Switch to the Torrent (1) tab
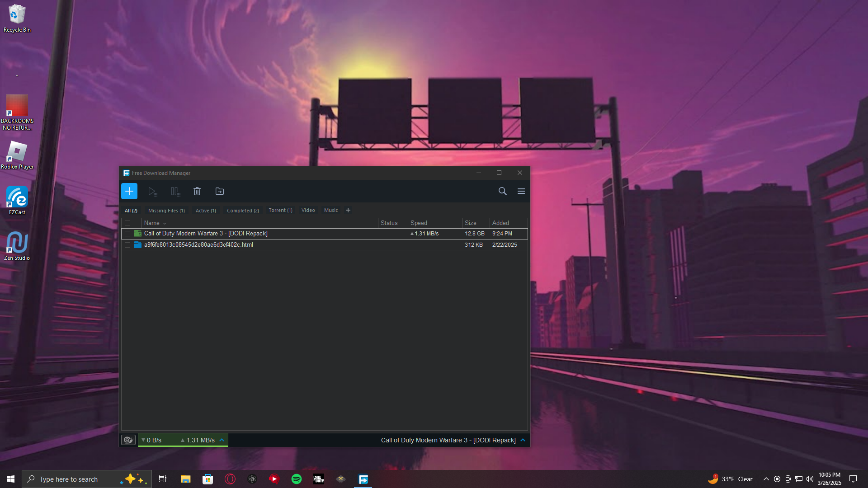The height and width of the screenshot is (488, 868). [x=280, y=211]
